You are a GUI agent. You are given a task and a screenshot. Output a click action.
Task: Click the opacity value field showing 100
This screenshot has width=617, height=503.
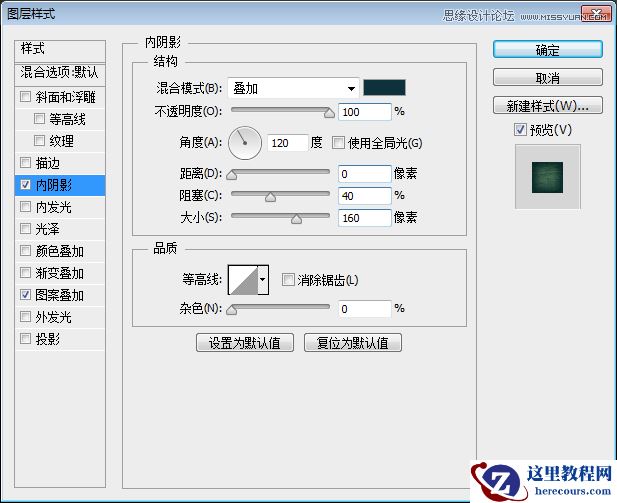coord(365,112)
